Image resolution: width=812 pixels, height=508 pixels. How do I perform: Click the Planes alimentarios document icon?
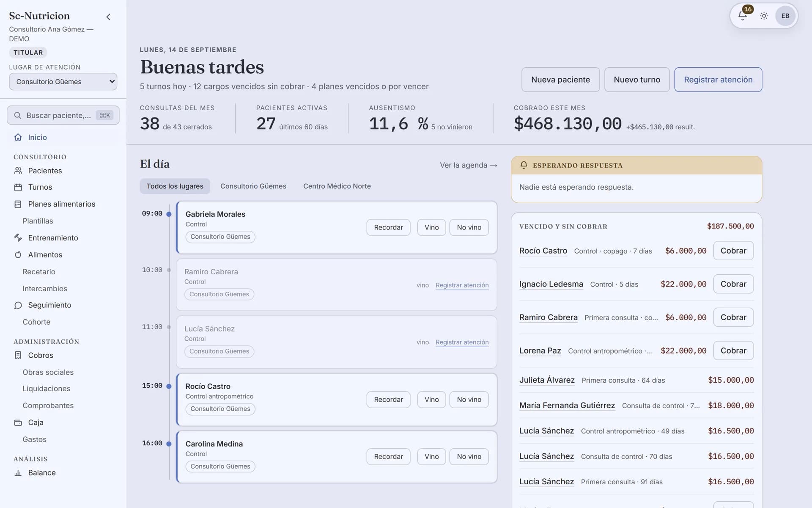point(18,204)
